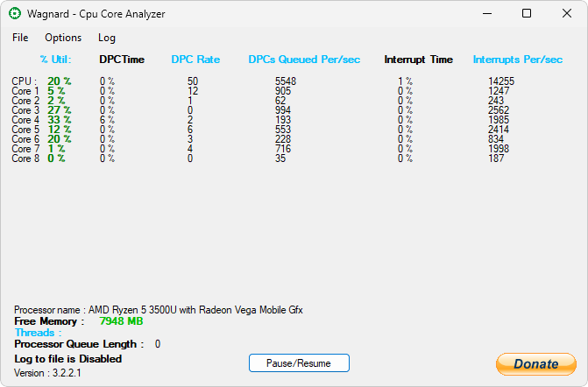The width and height of the screenshot is (588, 387).
Task: Click Core 1 interrupts value '1247'
Action: click(x=499, y=91)
